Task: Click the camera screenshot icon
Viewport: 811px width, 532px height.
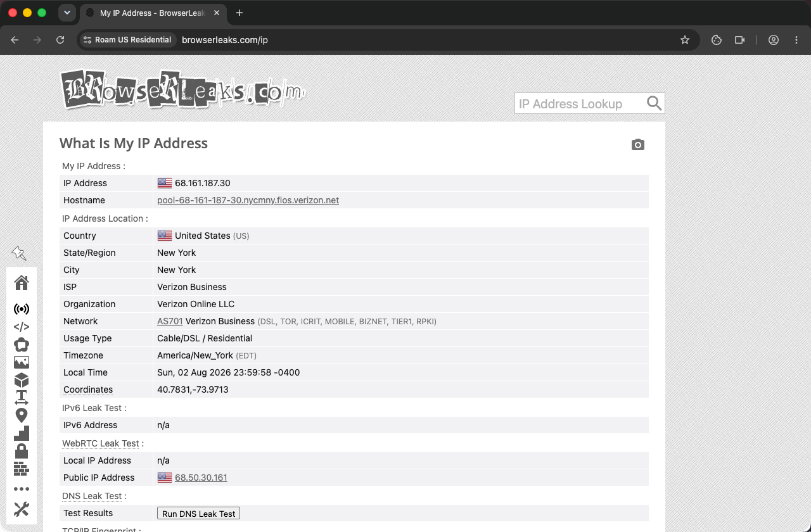Action: 638,145
